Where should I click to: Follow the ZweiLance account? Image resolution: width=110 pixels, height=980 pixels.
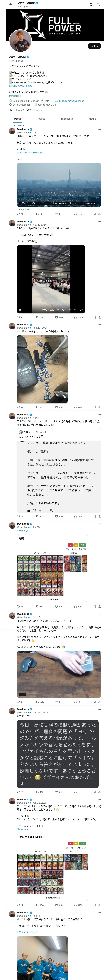pos(94,46)
